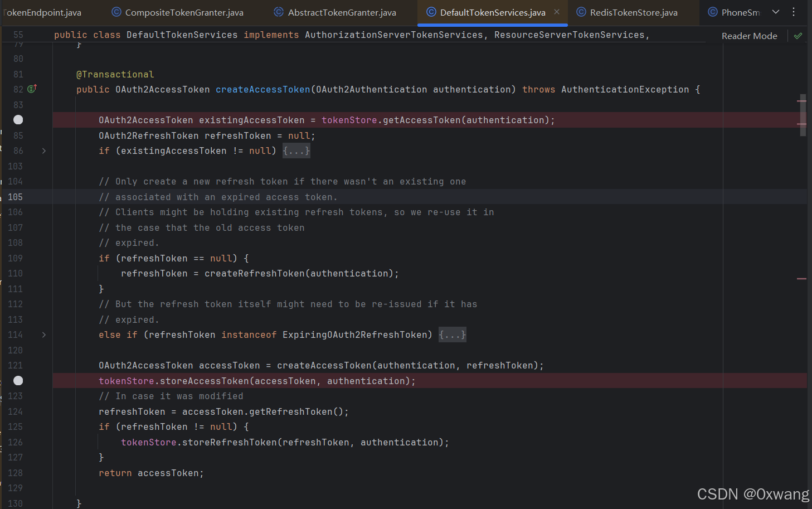The width and height of the screenshot is (812, 509).
Task: Click class icon on AbstractTokenGranter tab
Action: 279,12
